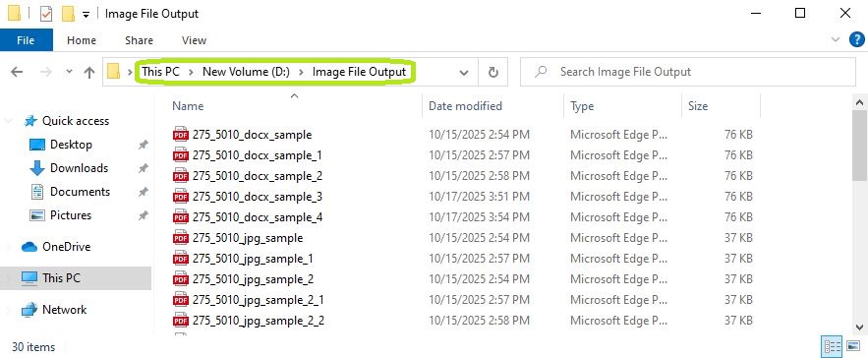
Task: Sort by the Name column header
Action: [188, 106]
